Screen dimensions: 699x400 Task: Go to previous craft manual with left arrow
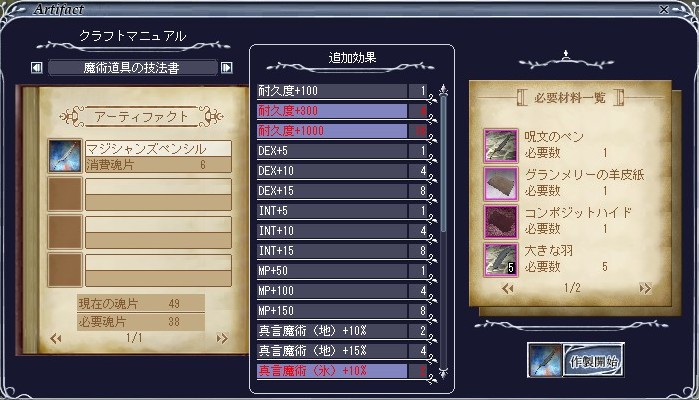point(37,68)
